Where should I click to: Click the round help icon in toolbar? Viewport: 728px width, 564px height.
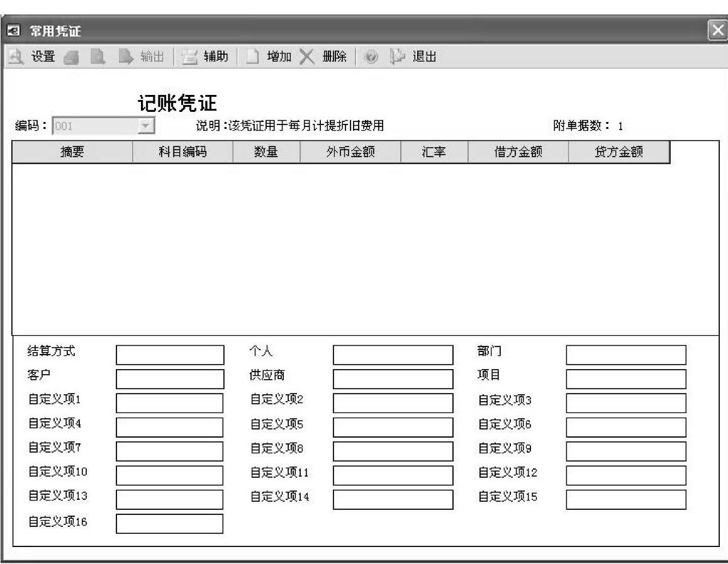(x=371, y=57)
